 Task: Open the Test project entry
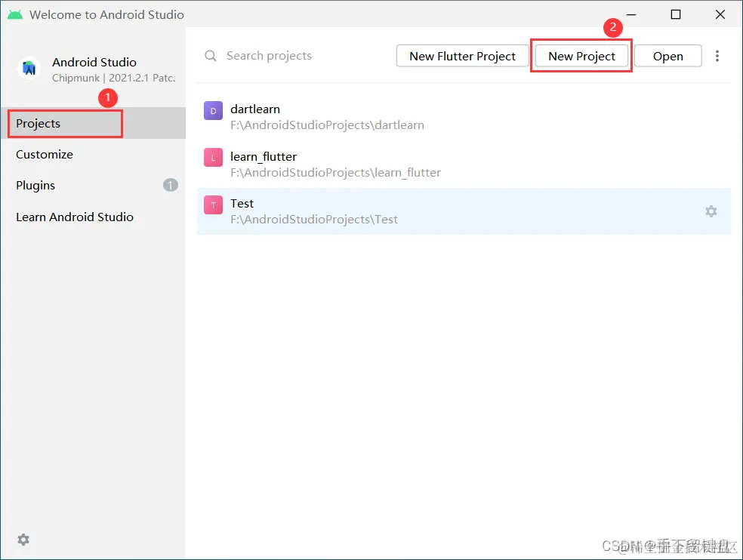click(x=464, y=211)
